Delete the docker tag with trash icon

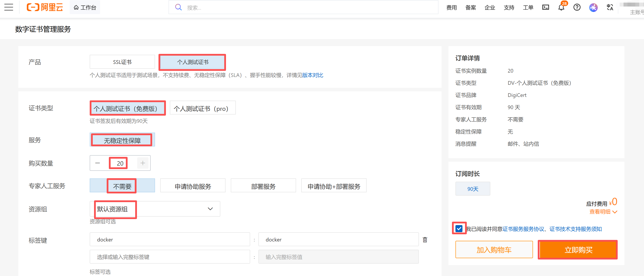[425, 240]
